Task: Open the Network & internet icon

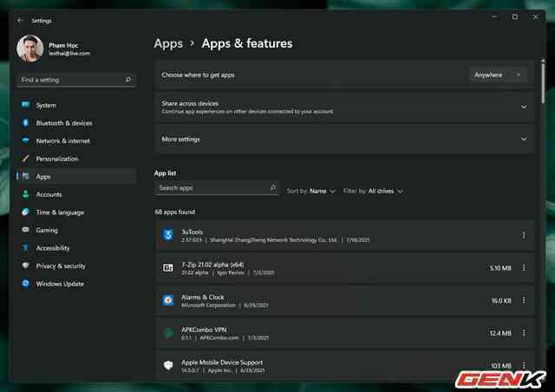Action: (x=25, y=140)
